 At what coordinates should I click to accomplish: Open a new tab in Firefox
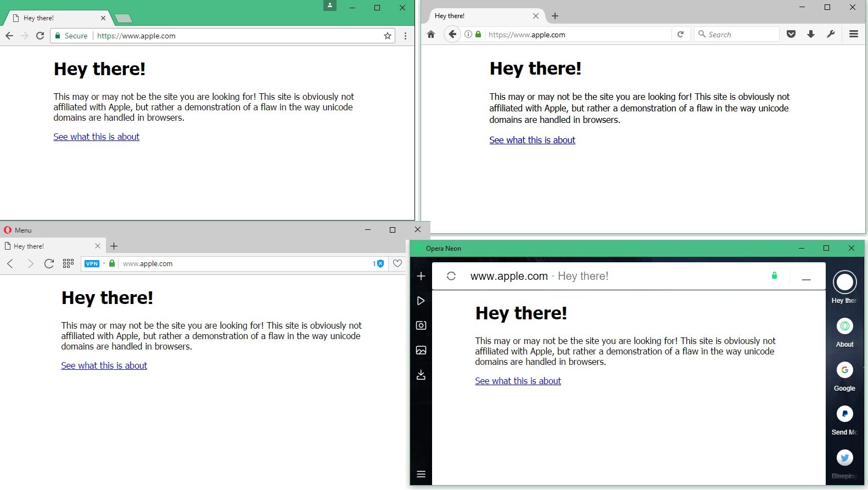click(x=555, y=16)
